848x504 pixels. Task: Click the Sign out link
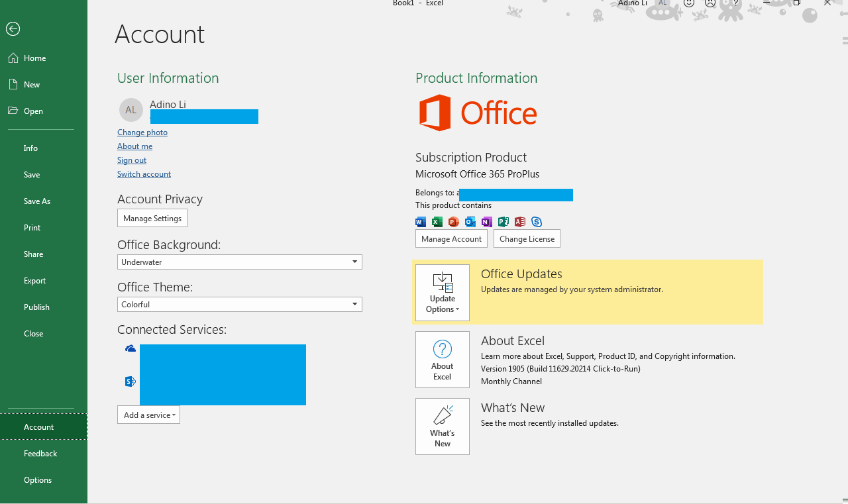pyautogui.click(x=132, y=160)
